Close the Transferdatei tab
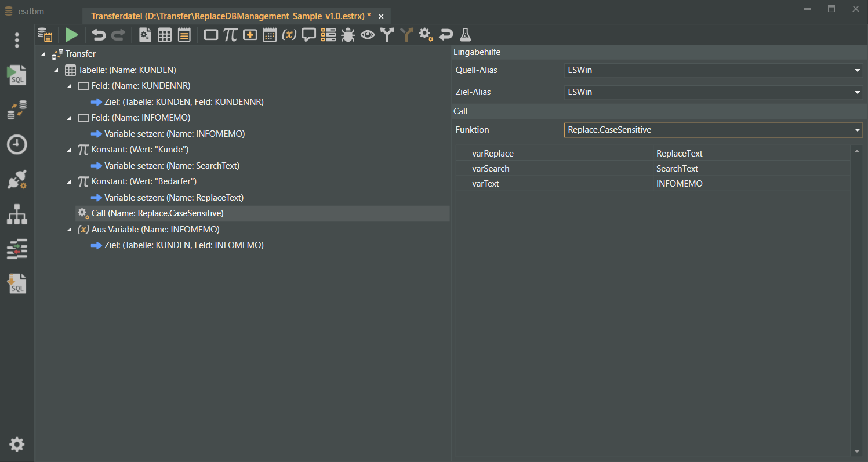 point(381,16)
